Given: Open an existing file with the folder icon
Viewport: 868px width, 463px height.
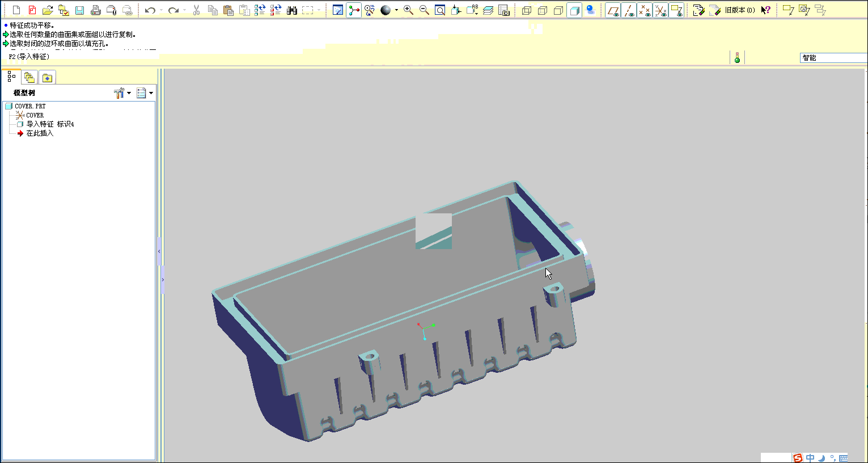Looking at the screenshot, I should pyautogui.click(x=48, y=10).
